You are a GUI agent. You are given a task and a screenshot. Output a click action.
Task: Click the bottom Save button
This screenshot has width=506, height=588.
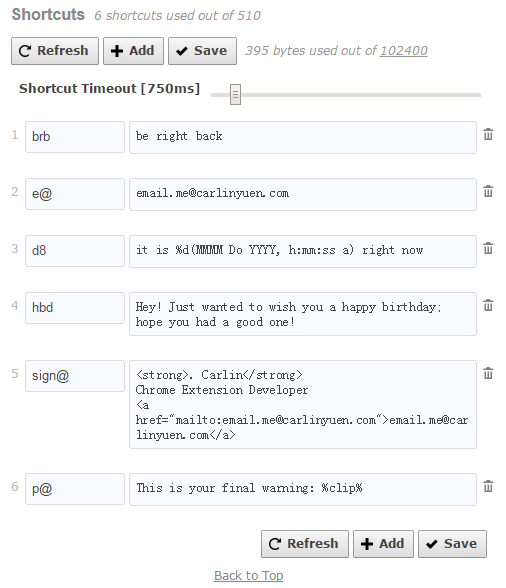[452, 544]
